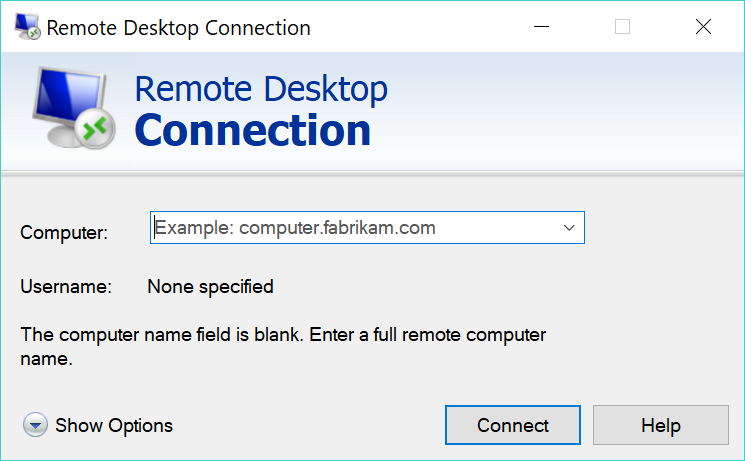Click into the Computer name input field
745x461 pixels.
[x=350, y=228]
